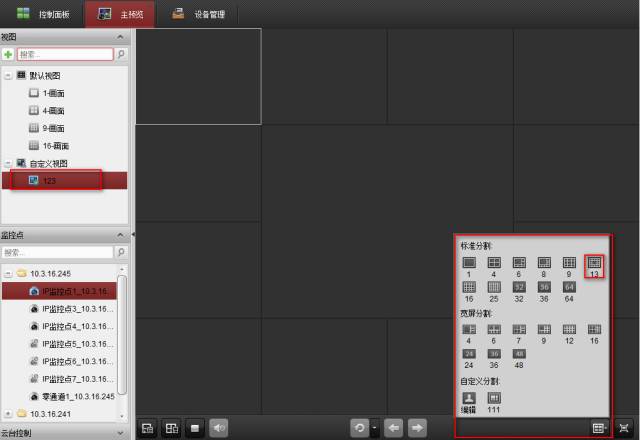Open the window division layout dropdown button
The image size is (640, 440).
tap(600, 428)
